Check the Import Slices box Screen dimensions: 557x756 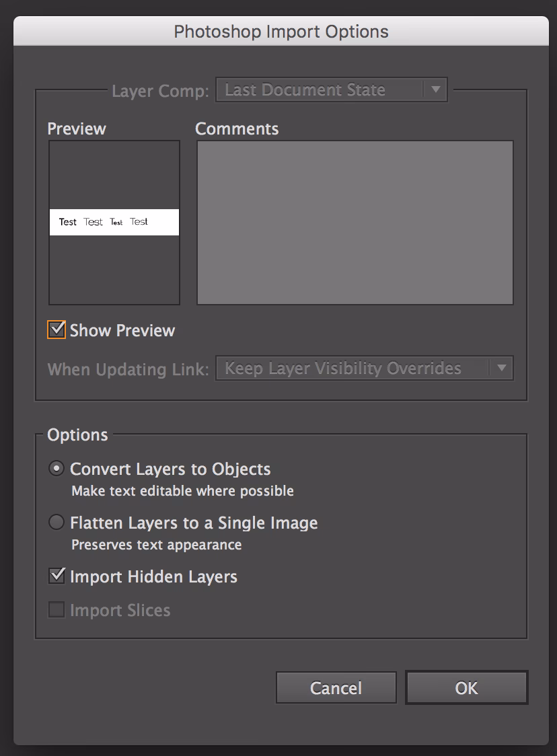[x=56, y=610]
